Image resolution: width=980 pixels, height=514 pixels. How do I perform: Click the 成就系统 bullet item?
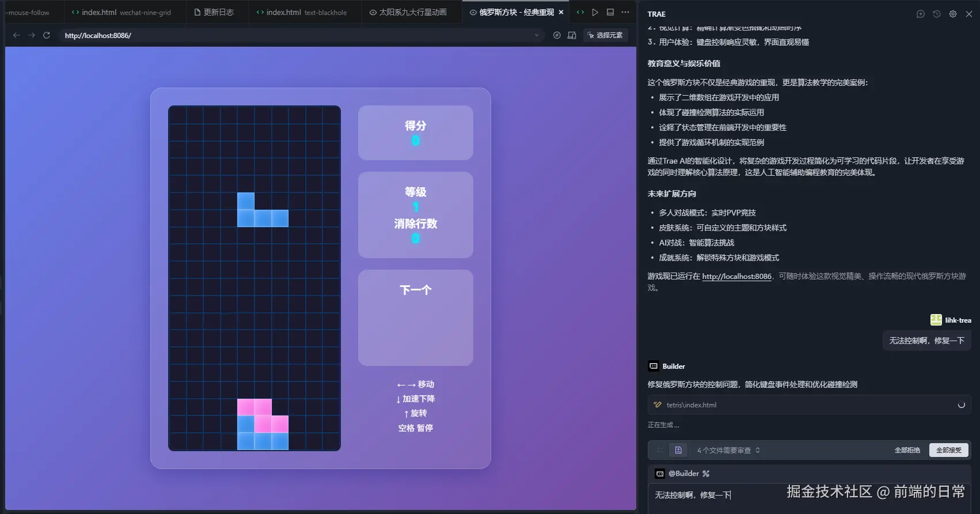pos(719,258)
